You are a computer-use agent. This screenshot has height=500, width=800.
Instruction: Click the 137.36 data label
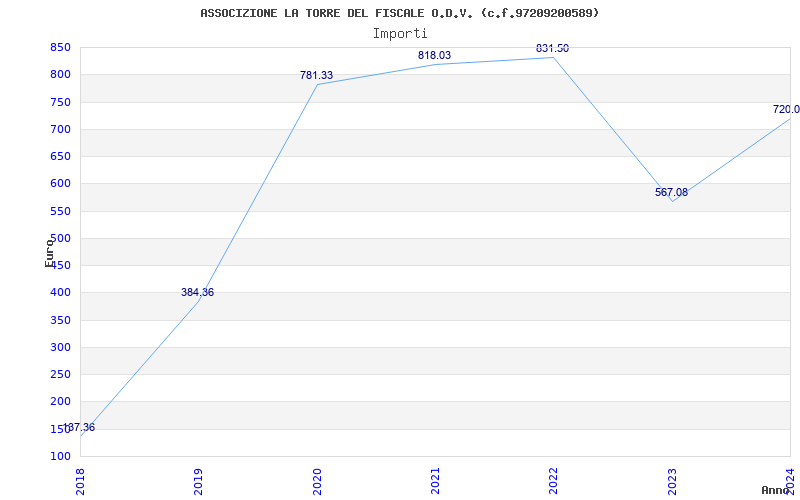click(79, 428)
